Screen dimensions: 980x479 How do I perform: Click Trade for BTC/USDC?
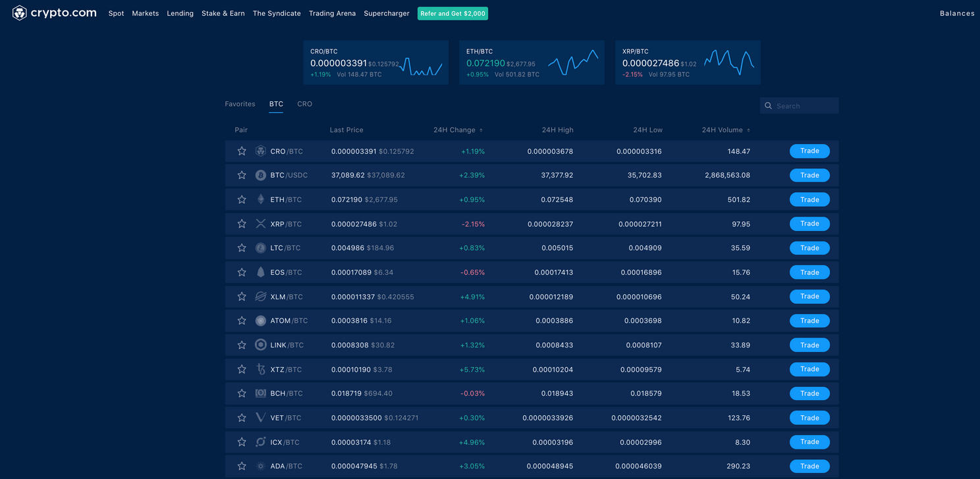tap(809, 176)
